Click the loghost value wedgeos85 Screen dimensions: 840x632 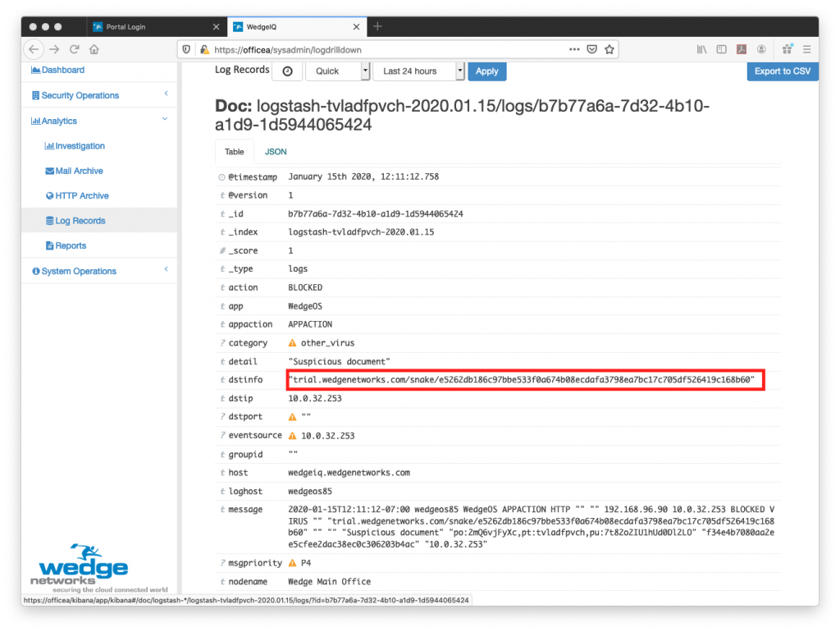310,492
